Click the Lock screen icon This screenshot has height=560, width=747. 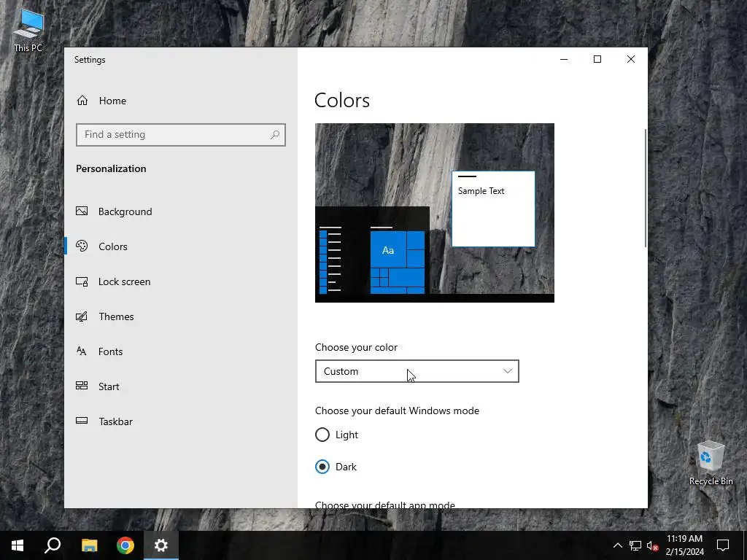[82, 281]
